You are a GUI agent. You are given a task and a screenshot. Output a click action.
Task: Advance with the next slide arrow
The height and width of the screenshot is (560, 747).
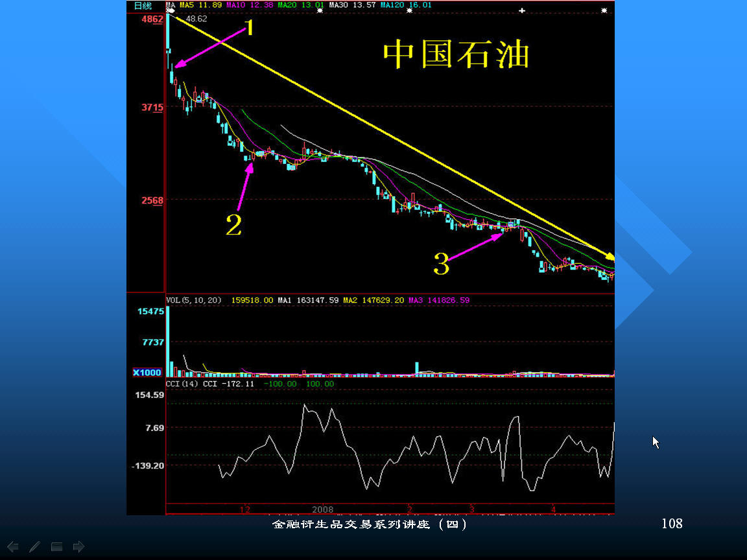pyautogui.click(x=78, y=546)
